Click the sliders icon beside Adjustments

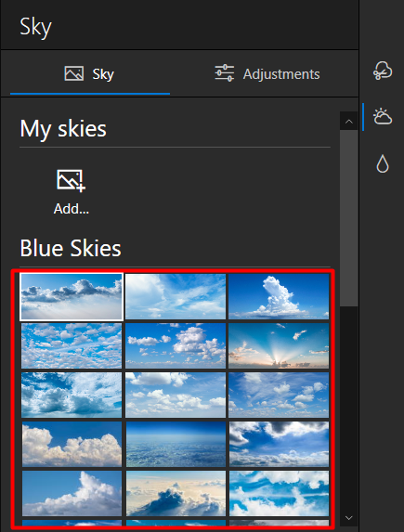pyautogui.click(x=225, y=73)
